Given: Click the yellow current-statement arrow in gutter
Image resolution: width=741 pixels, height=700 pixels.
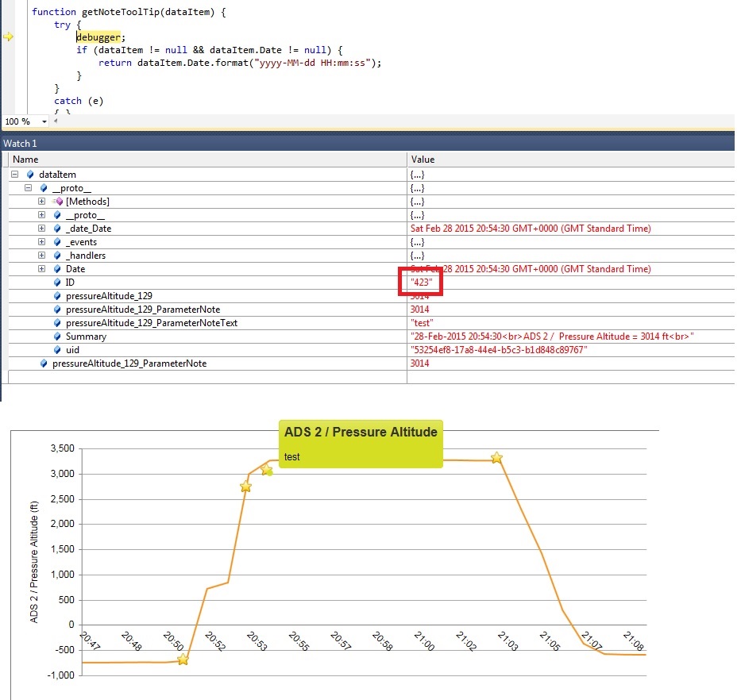Looking at the screenshot, I should click(8, 37).
